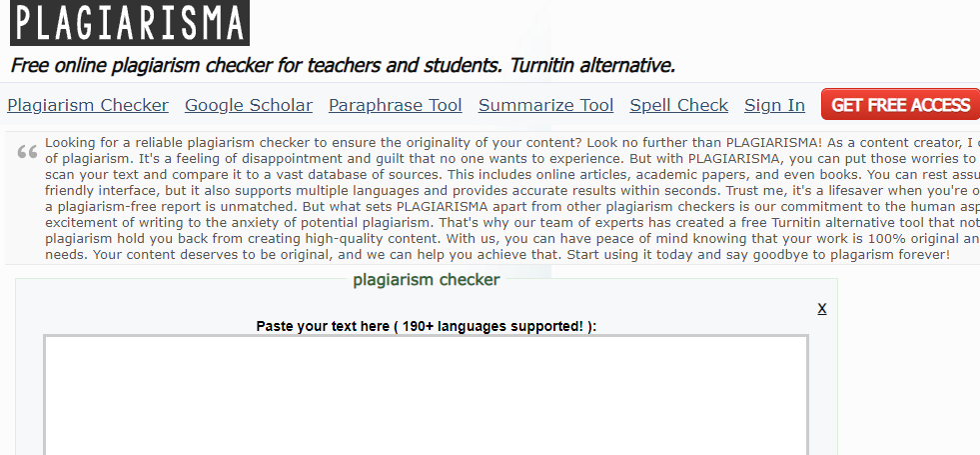980x455 pixels.
Task: Click the opening quotation mark icon
Action: [27, 153]
